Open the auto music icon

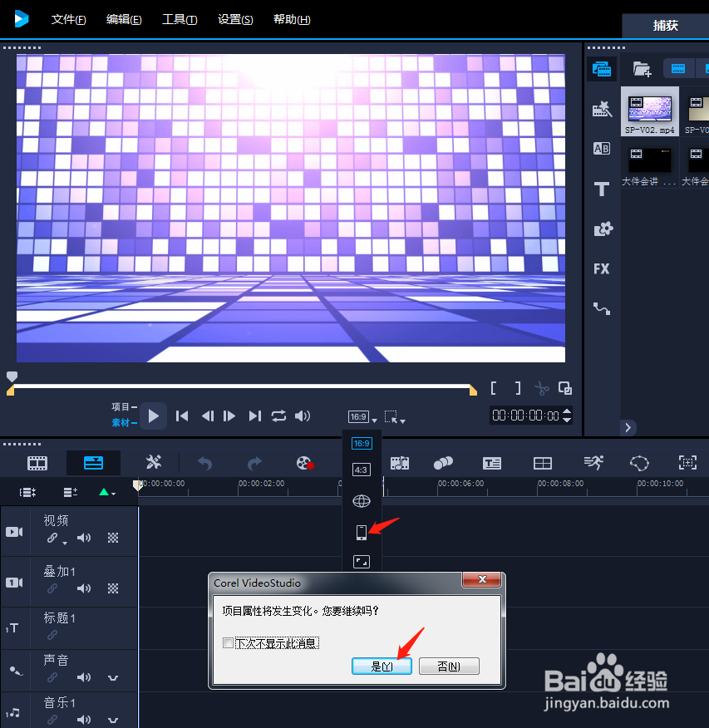(x=400, y=463)
